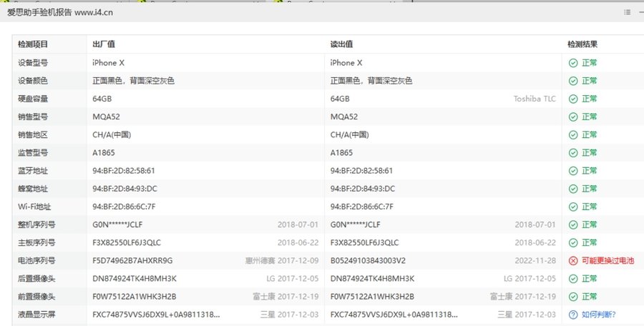This screenshot has height=326, width=644.
Task: Click the red battery warning X icon
Action: [573, 260]
